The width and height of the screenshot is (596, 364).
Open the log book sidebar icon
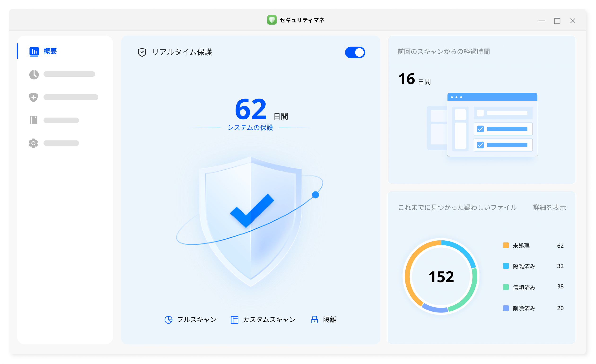coord(34,120)
